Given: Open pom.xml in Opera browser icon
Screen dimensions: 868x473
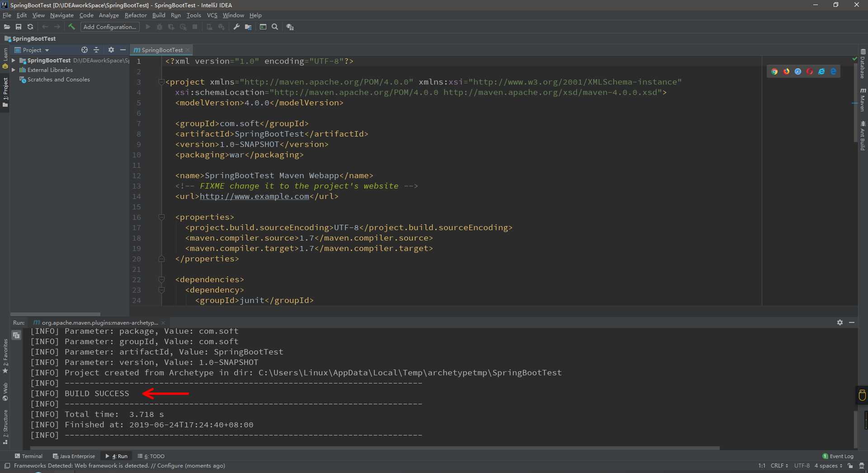Looking at the screenshot, I should [x=810, y=71].
